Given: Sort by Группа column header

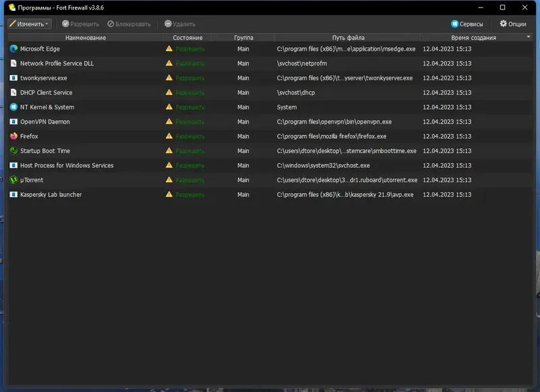Looking at the screenshot, I should coord(244,38).
